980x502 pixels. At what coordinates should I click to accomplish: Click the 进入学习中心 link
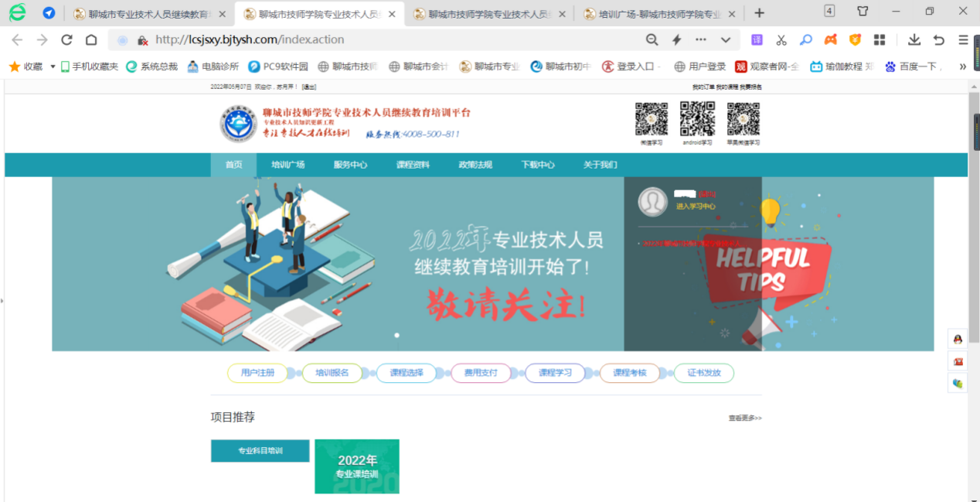(x=696, y=207)
